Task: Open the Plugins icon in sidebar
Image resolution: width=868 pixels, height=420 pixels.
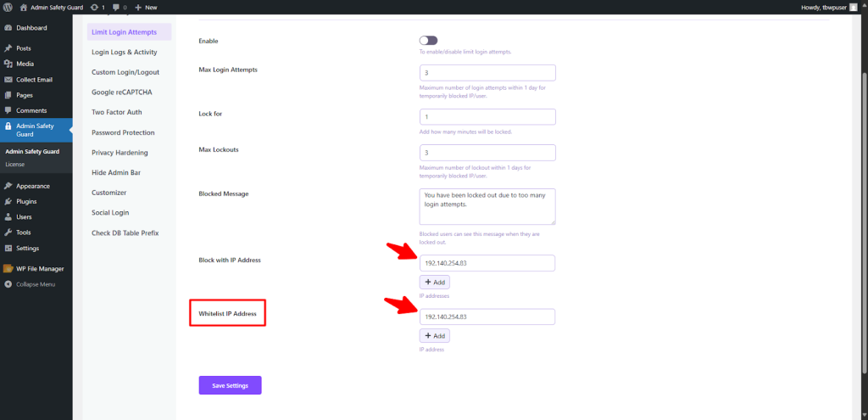Action: click(8, 201)
